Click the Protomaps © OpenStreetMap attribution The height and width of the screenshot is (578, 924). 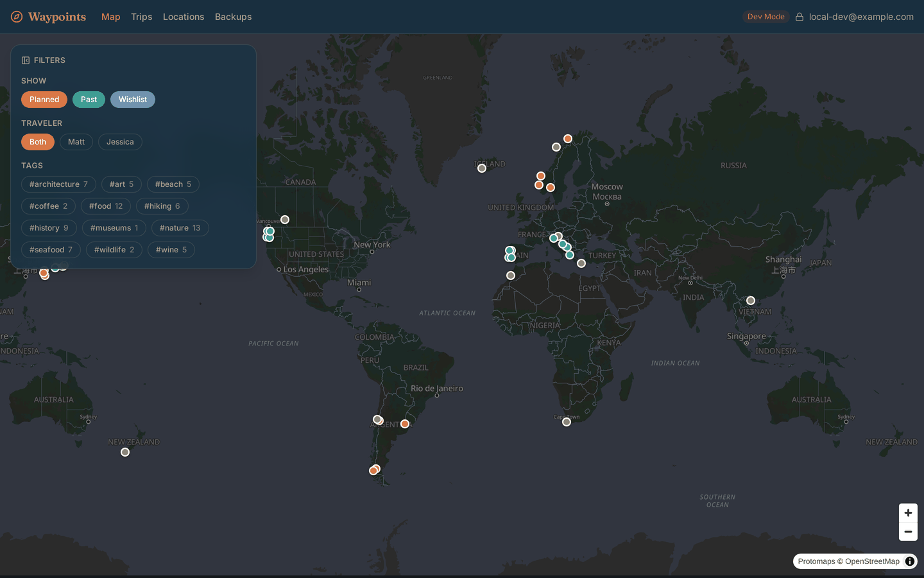click(x=848, y=561)
